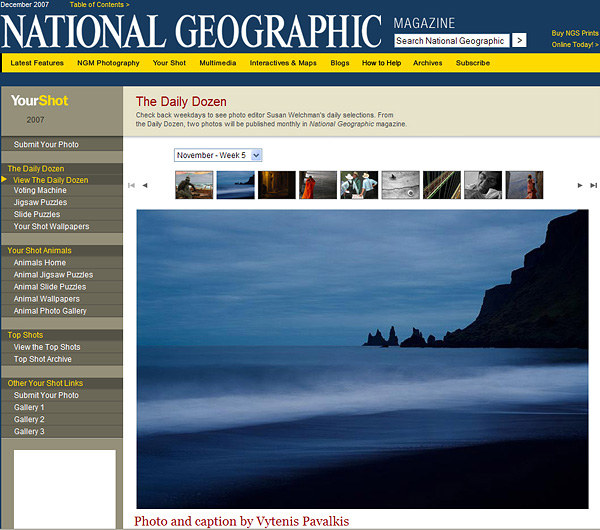This screenshot has height=530, width=600.
Task: Open Voting Machine in sidebar
Action: 41,190
